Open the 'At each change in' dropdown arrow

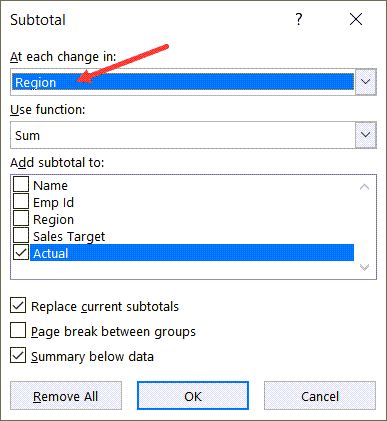tap(366, 82)
